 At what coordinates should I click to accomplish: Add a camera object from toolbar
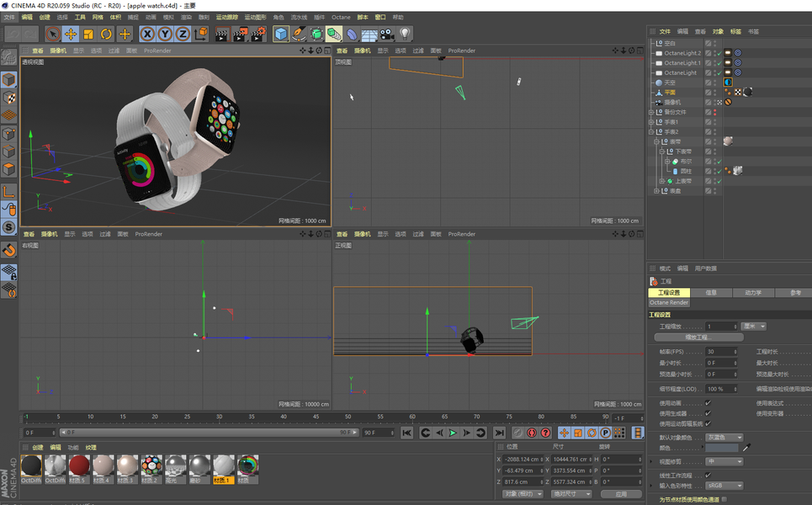click(387, 35)
